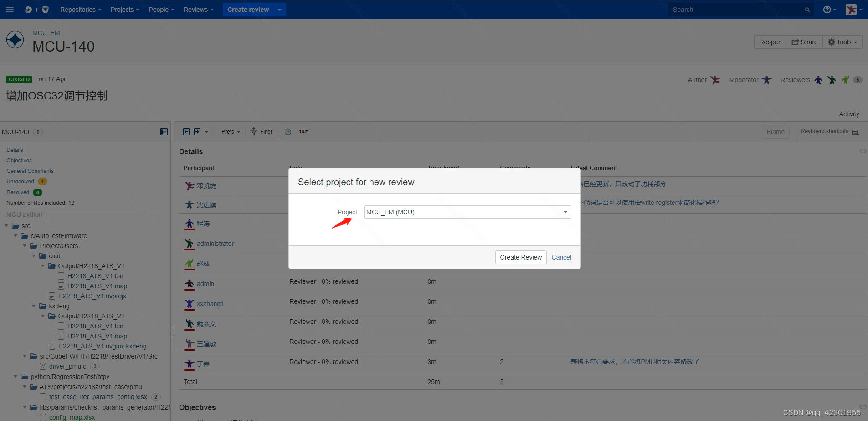Collapse the Project/Users folder
The width and height of the screenshot is (868, 421).
point(25,246)
